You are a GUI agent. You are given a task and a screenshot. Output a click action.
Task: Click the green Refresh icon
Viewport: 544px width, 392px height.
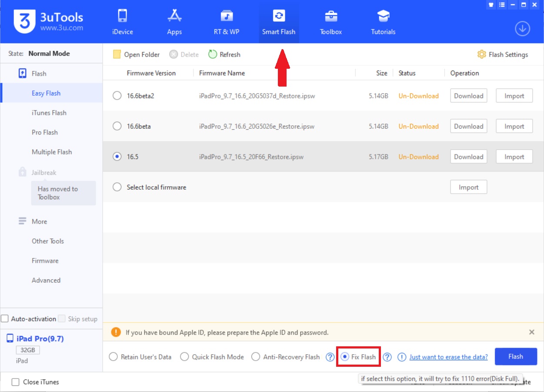[x=213, y=54]
